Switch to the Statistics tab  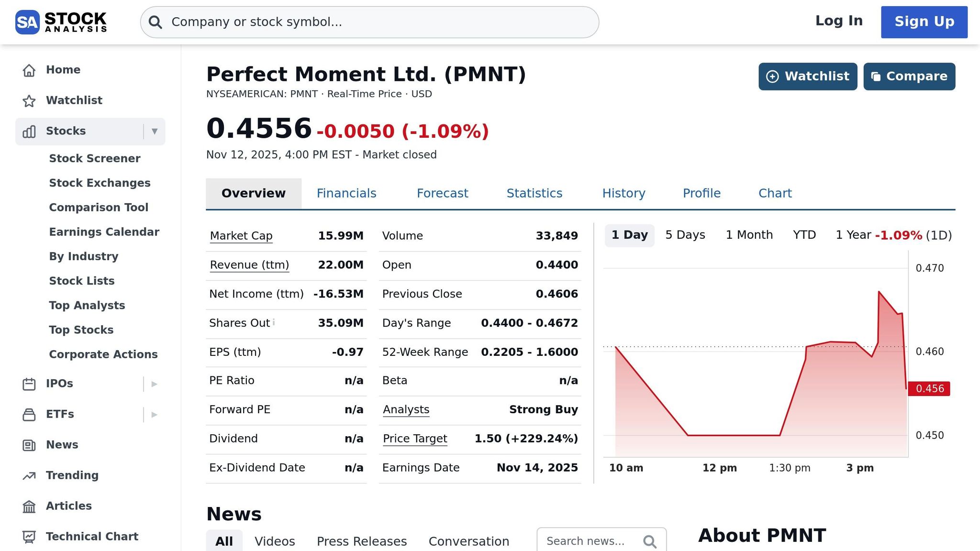[x=534, y=193]
